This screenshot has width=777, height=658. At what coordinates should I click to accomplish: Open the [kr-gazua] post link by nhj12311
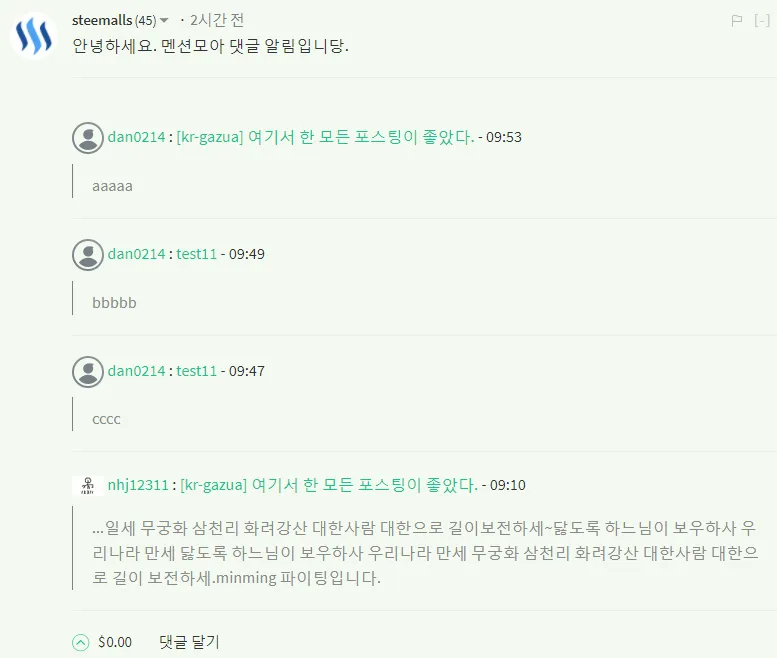click(x=329, y=485)
